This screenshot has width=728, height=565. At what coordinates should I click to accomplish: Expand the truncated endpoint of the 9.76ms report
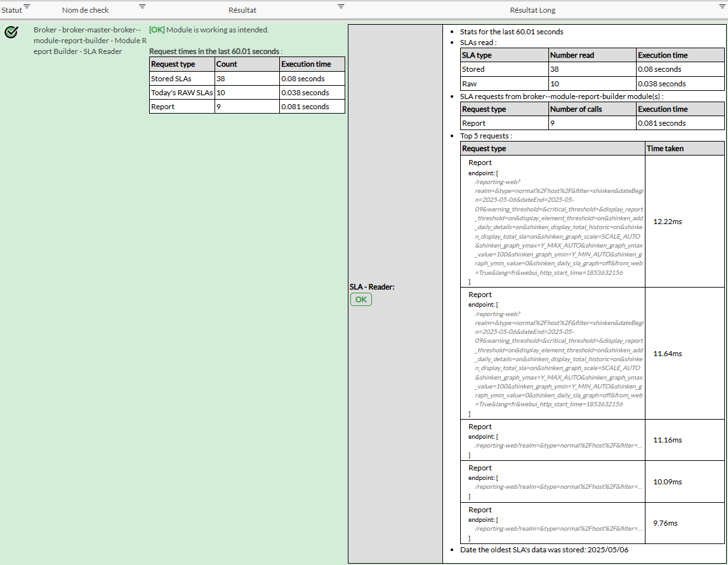(x=559, y=529)
